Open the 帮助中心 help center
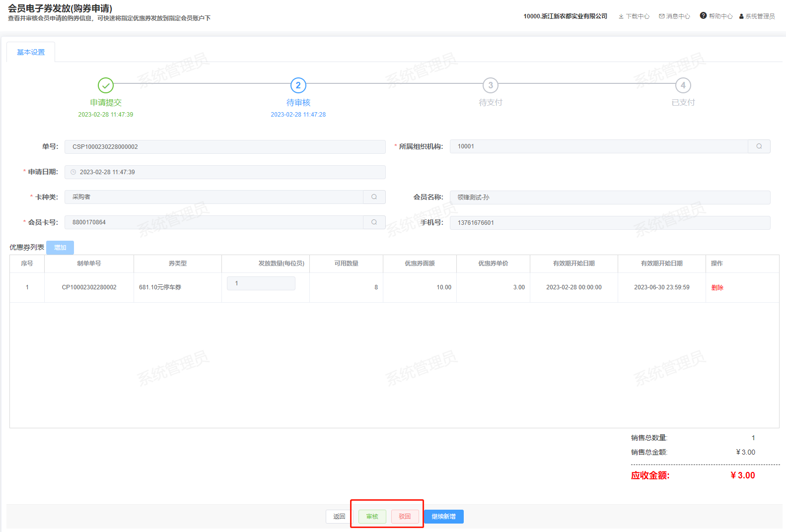This screenshot has width=786, height=532. click(x=716, y=16)
